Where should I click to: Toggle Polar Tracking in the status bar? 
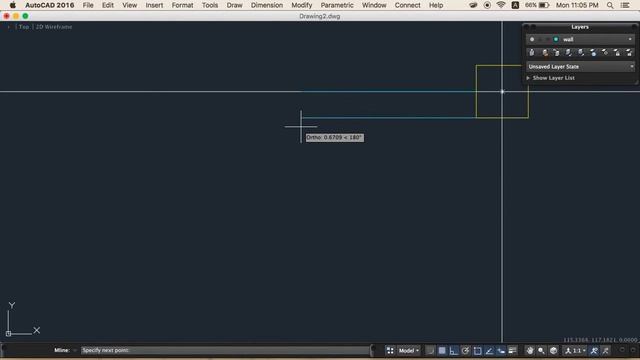click(465, 351)
